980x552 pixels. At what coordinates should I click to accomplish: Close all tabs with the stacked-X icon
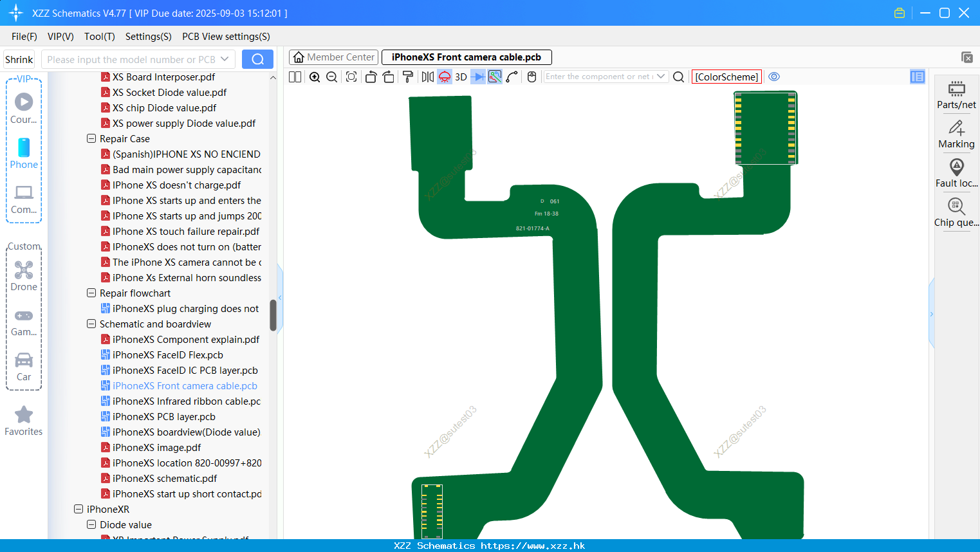pyautogui.click(x=967, y=57)
